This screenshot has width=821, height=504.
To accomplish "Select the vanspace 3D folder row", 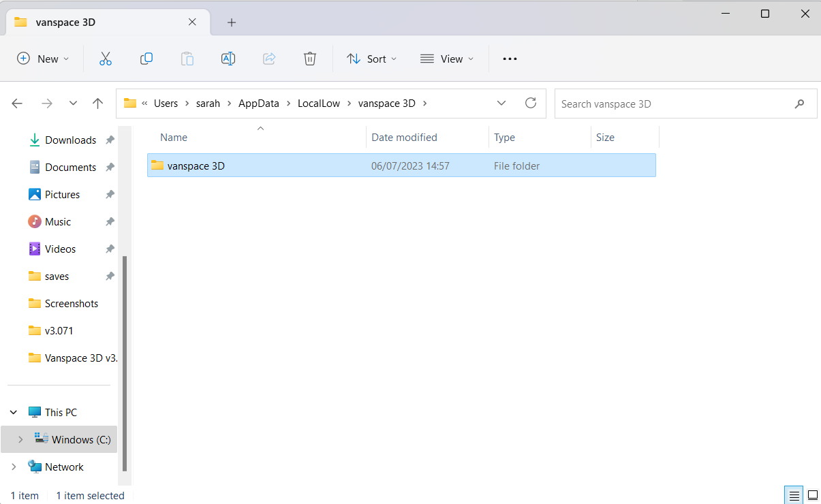I will point(401,166).
